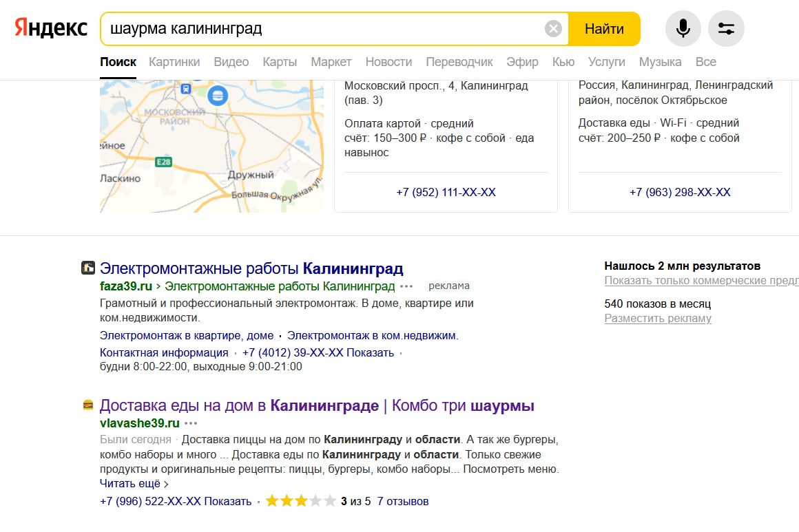Click the faza39.ru favicon
This screenshot has height=532, width=799.
(x=88, y=268)
